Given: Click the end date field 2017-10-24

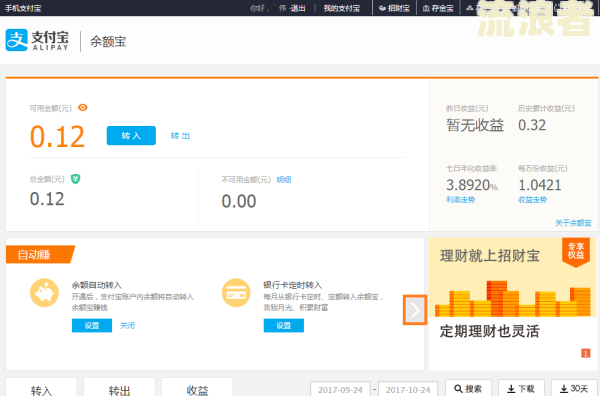Looking at the screenshot, I should tap(408, 389).
